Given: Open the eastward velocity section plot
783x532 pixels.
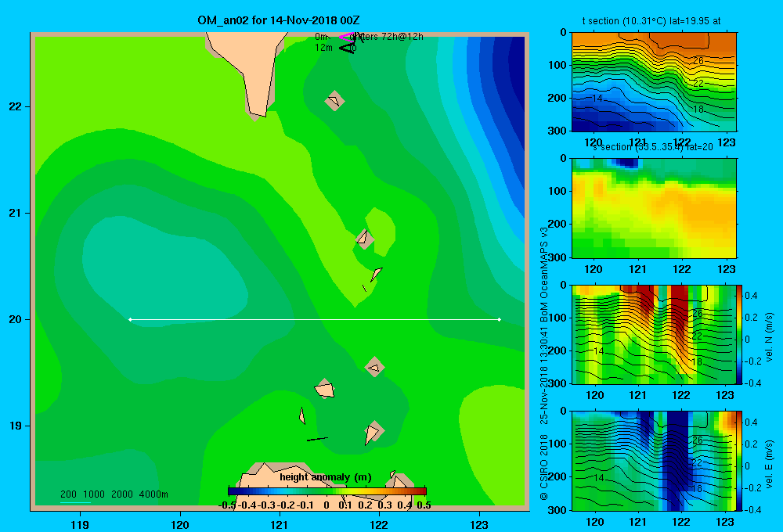Looking at the screenshot, I should click(654, 461).
